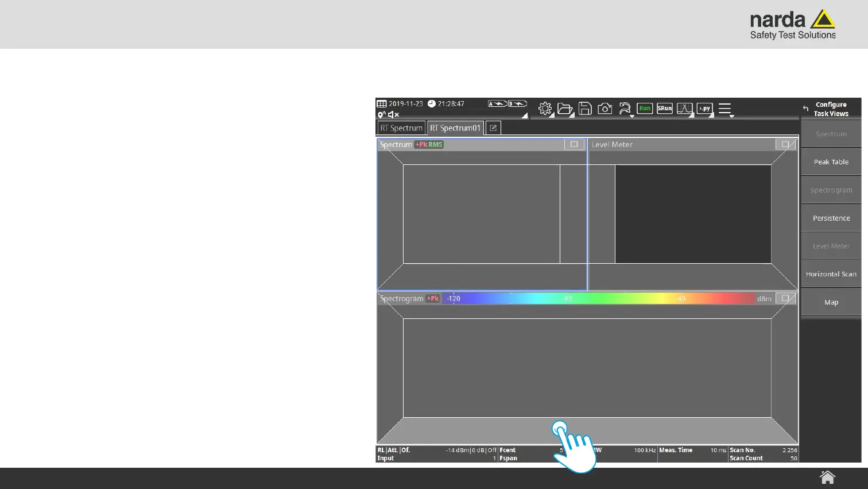The image size is (868, 489).
Task: Expand the status panel corner triangle
Action: click(525, 115)
